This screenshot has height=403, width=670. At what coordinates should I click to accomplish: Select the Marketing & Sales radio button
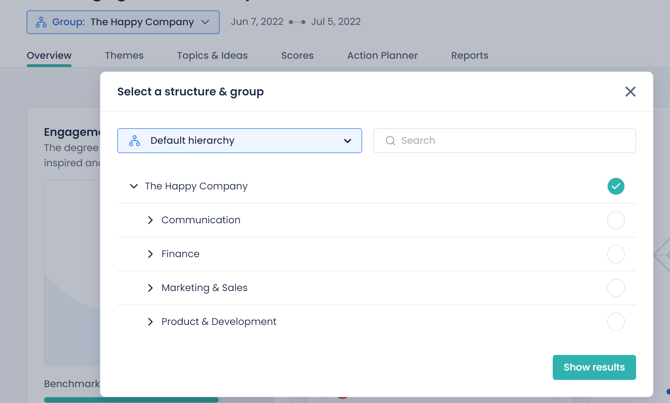click(x=615, y=288)
